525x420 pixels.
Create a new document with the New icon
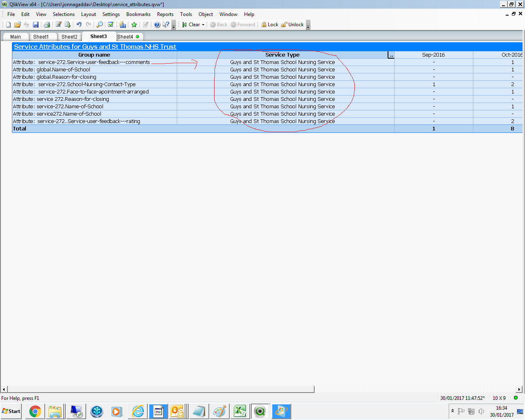tap(8, 25)
